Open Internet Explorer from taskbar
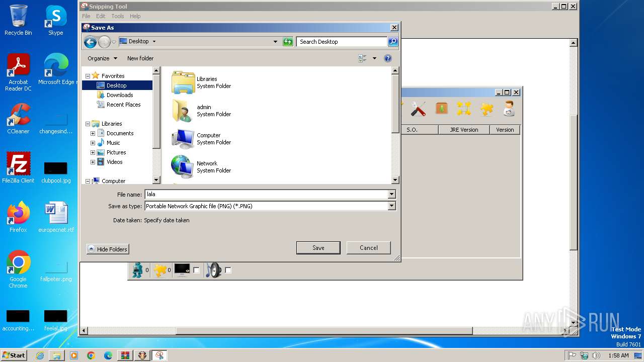The width and height of the screenshot is (644, 362). tap(40, 355)
